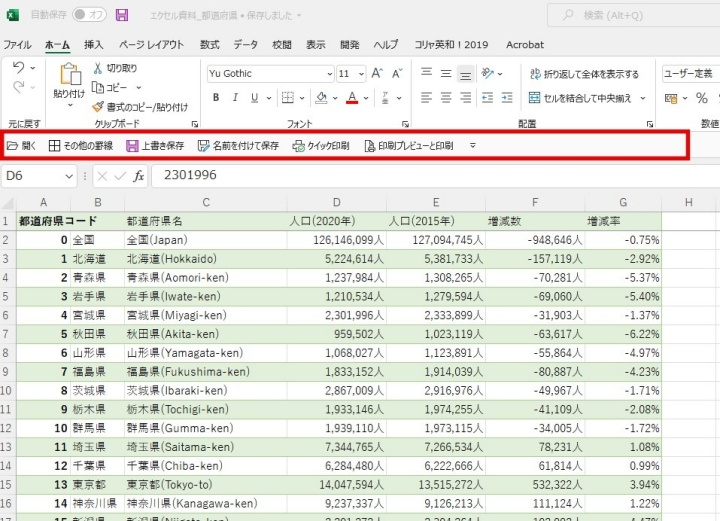Image resolution: width=720 pixels, height=521 pixels.
Task: Click 名前を付けて保存 button
Action: pos(238,146)
